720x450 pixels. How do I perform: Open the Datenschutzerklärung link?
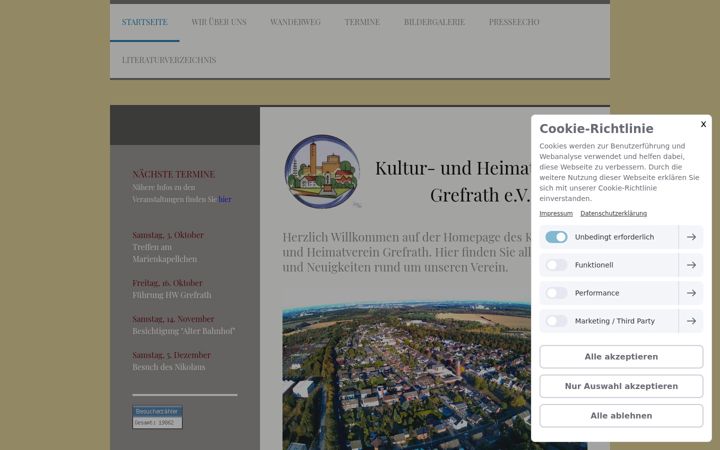[613, 214]
